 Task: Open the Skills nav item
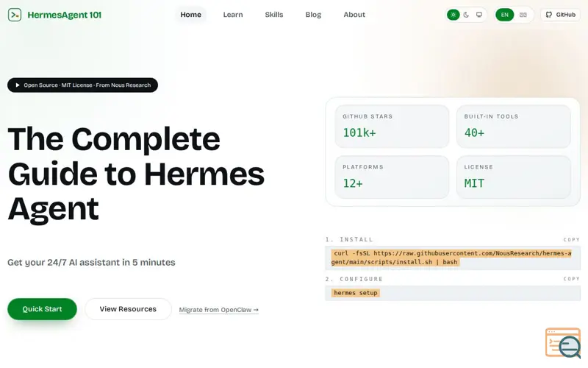[x=273, y=15]
